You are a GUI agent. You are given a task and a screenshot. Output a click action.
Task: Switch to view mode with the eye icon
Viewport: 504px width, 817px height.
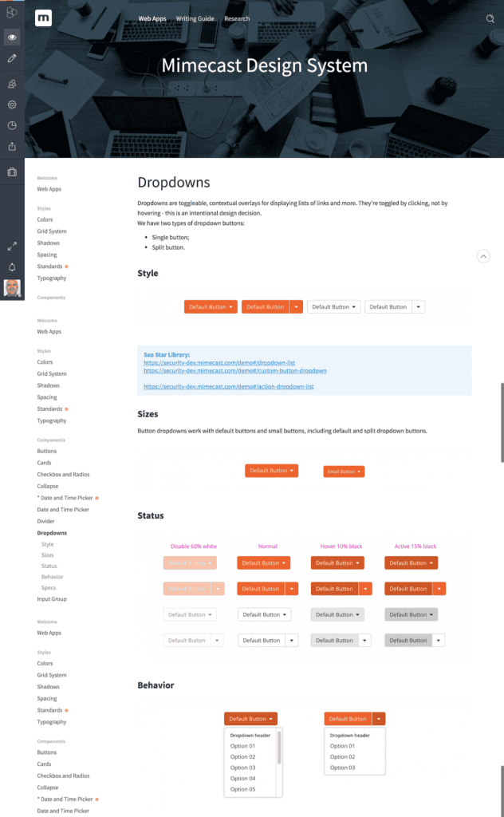(x=12, y=37)
